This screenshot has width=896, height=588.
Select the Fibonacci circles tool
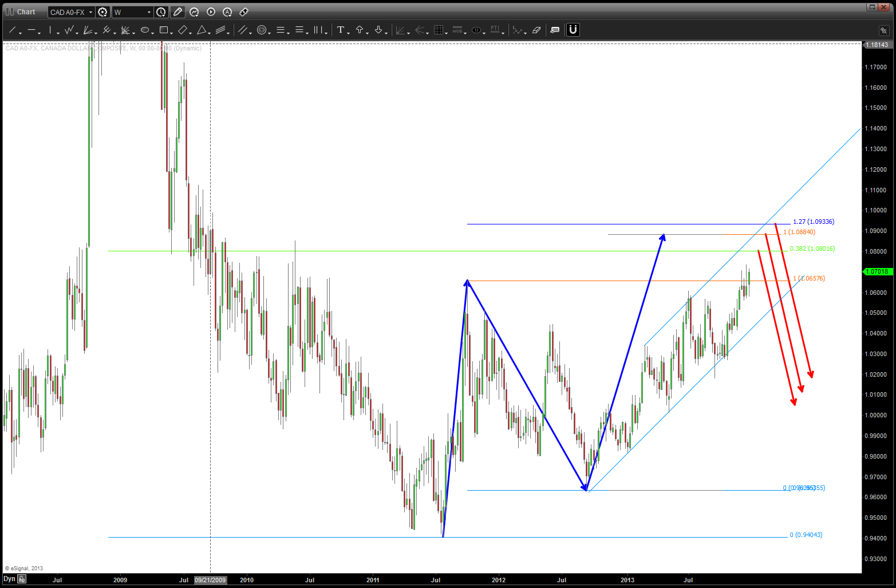[x=262, y=30]
